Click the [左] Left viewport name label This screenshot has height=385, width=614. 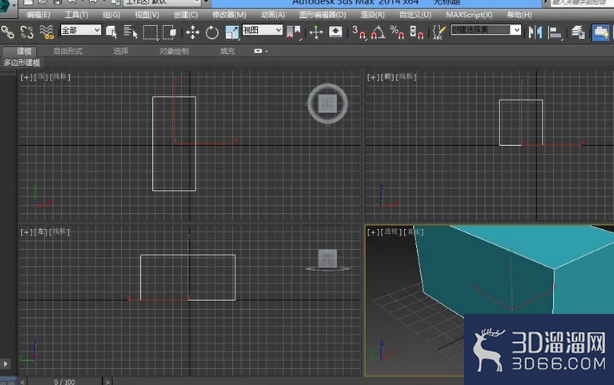coord(41,232)
